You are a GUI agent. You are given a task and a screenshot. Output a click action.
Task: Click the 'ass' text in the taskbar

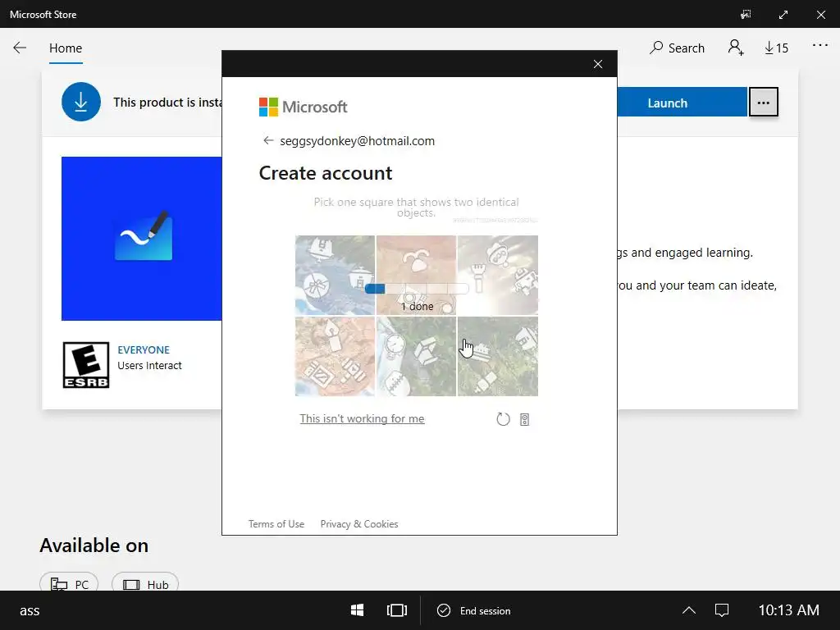30,610
